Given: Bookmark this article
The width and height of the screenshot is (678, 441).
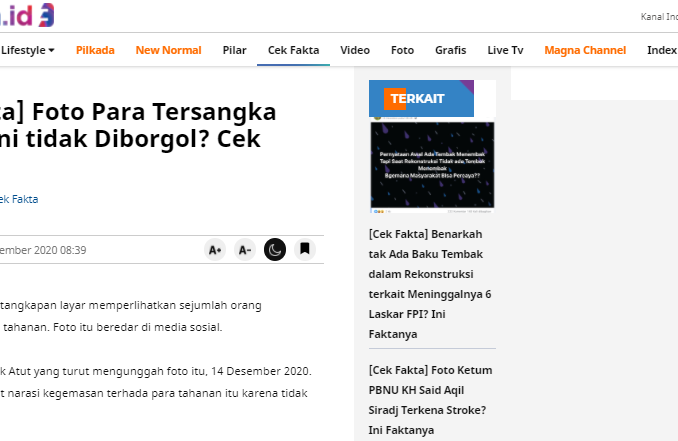Looking at the screenshot, I should pos(305,249).
